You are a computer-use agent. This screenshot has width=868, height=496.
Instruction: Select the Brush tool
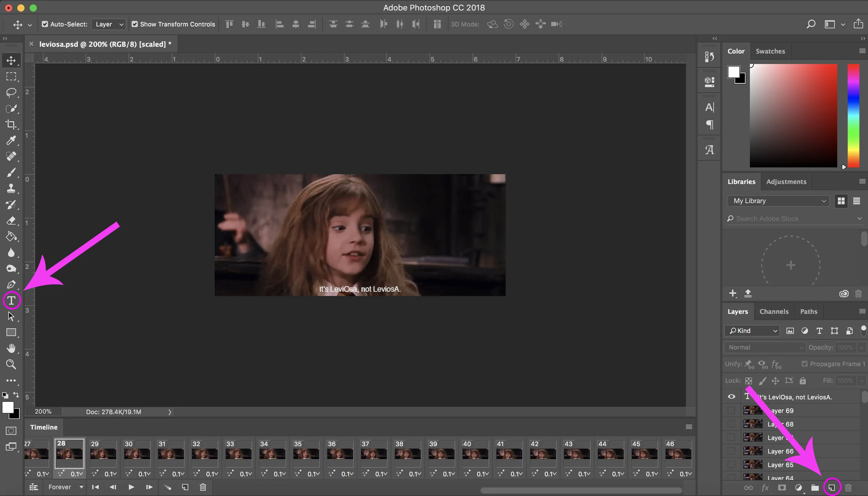(x=11, y=172)
